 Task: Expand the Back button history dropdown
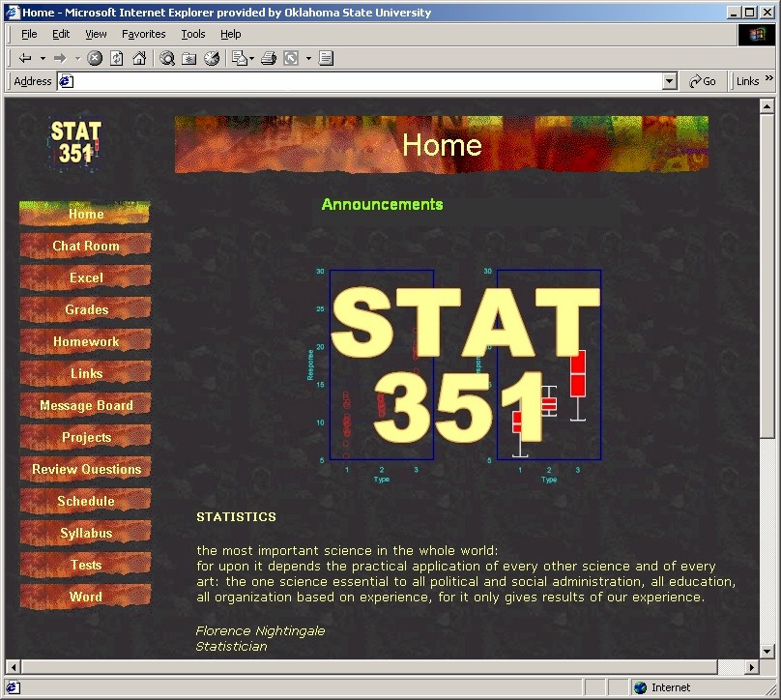pos(43,58)
